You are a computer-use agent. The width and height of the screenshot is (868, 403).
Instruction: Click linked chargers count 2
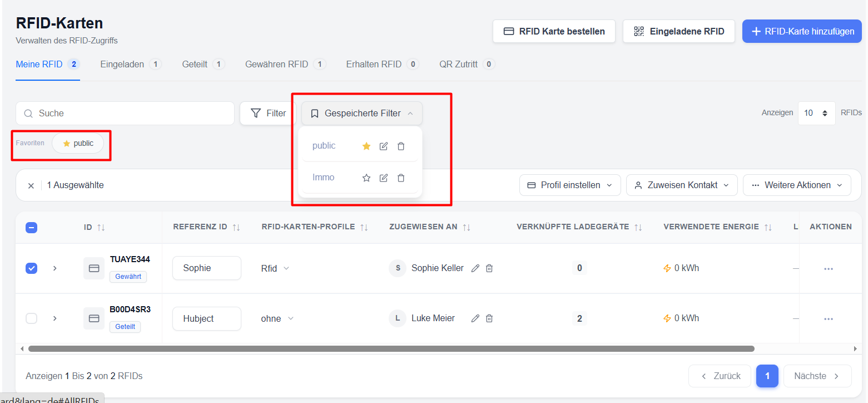pos(579,318)
